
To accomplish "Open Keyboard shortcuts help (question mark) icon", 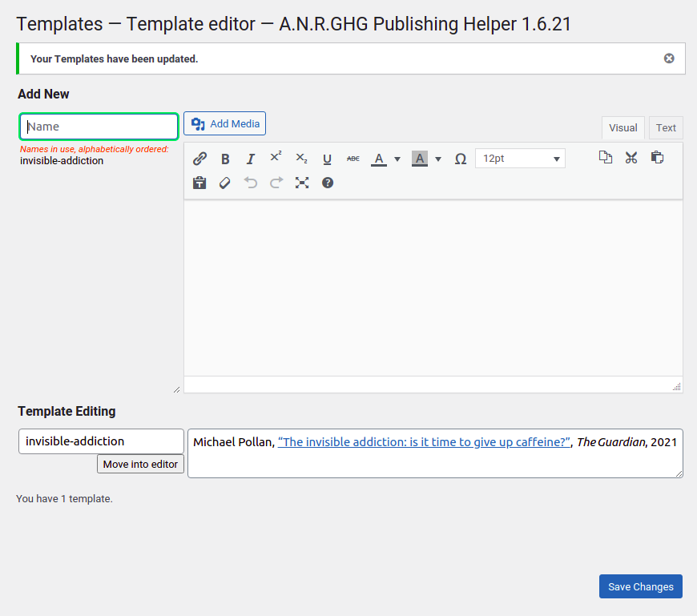I will (328, 183).
